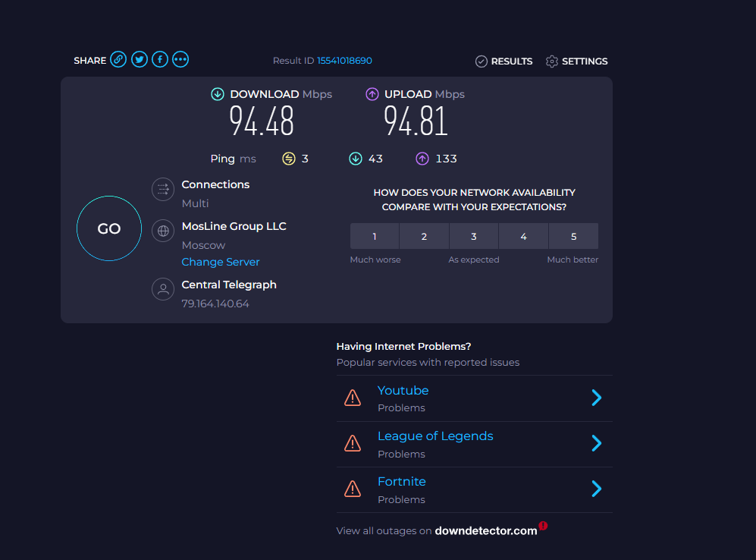Click the yellow idle ping icon
The image size is (756, 560).
pyautogui.click(x=289, y=159)
